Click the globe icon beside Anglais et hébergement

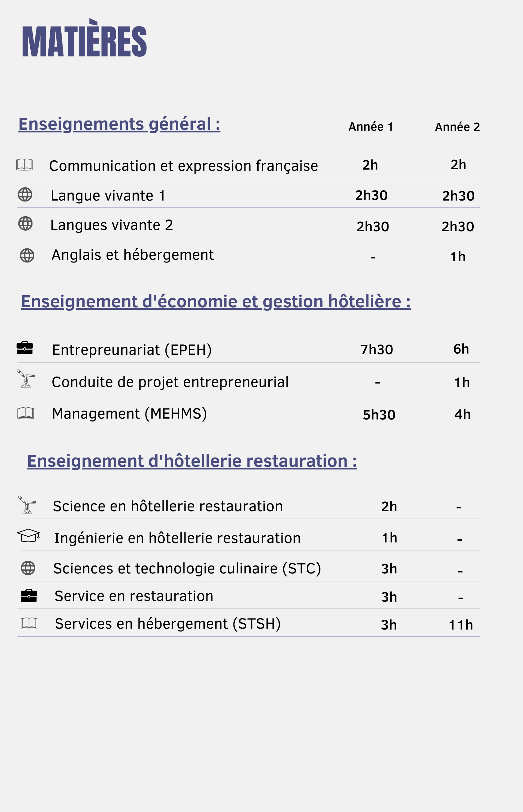(x=27, y=255)
